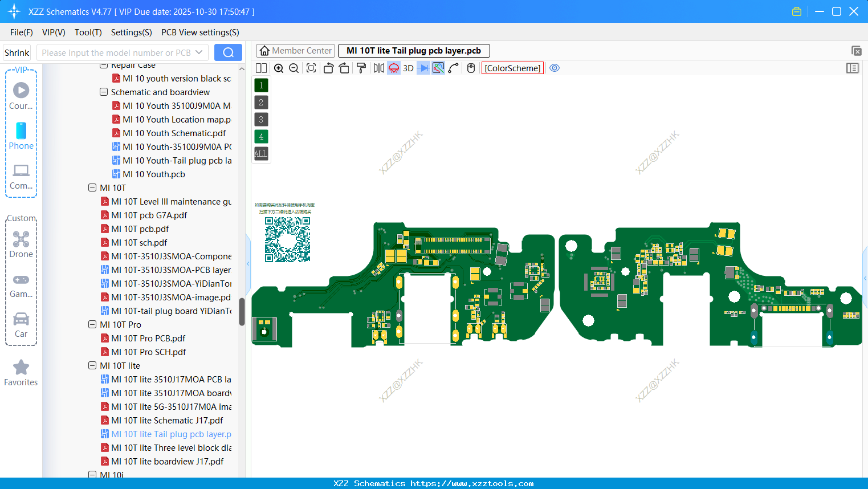
Task: Rotate the PCB view counterclockwise
Action: point(328,68)
